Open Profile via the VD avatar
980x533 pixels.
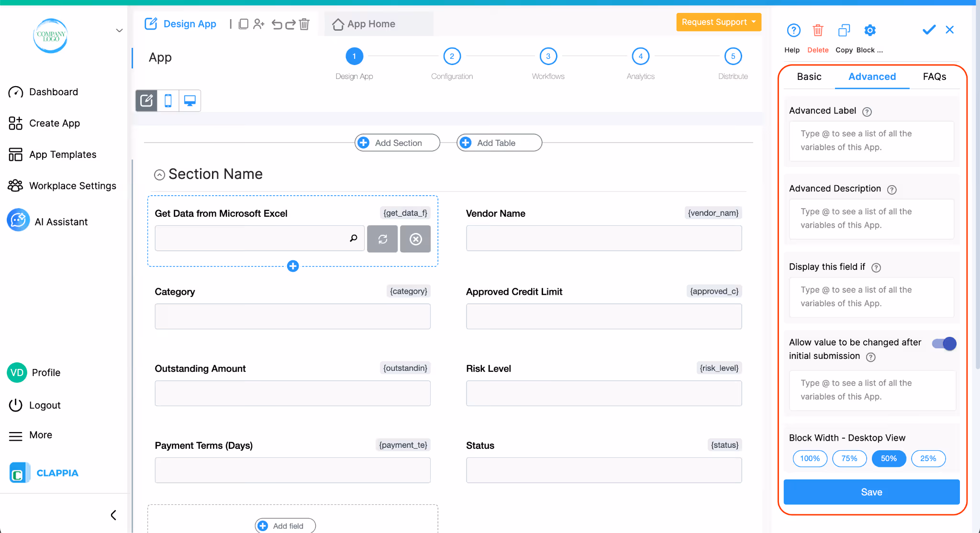coord(17,372)
